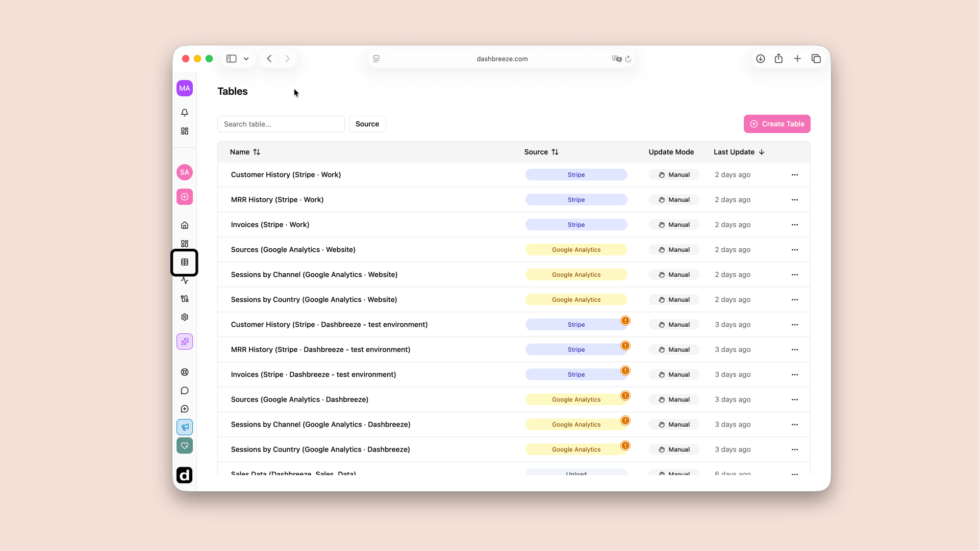
Task: Click warning icon on MRR History test environment row
Action: [625, 346]
